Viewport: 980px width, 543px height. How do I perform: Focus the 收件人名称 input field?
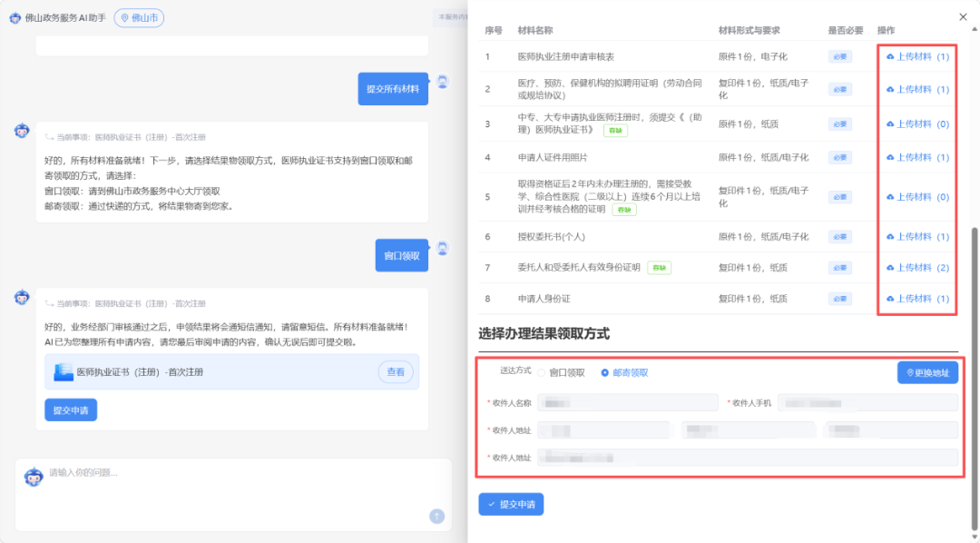tap(628, 403)
